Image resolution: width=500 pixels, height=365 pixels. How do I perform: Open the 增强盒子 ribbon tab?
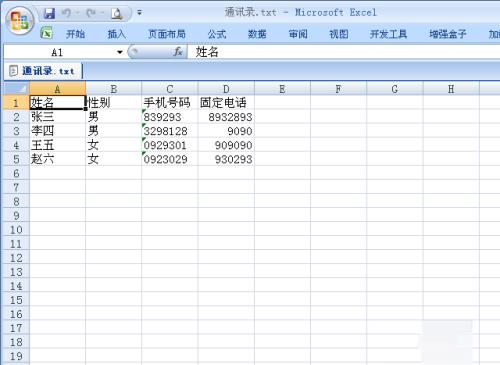(x=448, y=34)
